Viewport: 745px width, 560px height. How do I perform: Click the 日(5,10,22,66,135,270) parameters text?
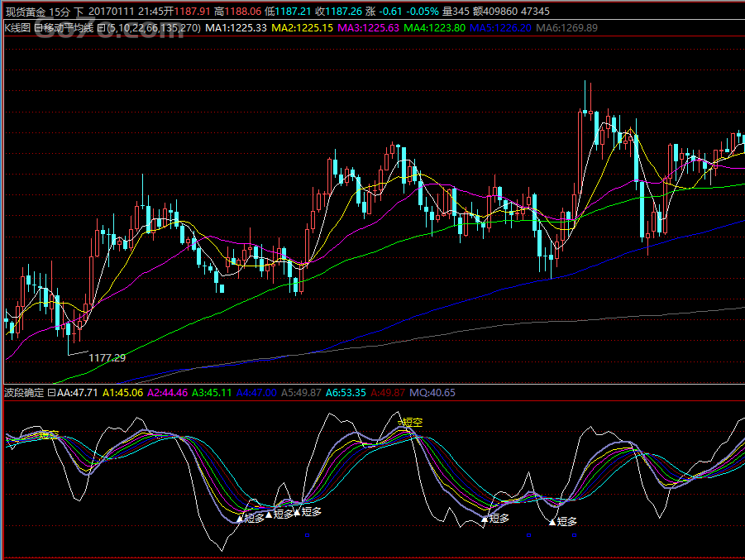[149, 28]
